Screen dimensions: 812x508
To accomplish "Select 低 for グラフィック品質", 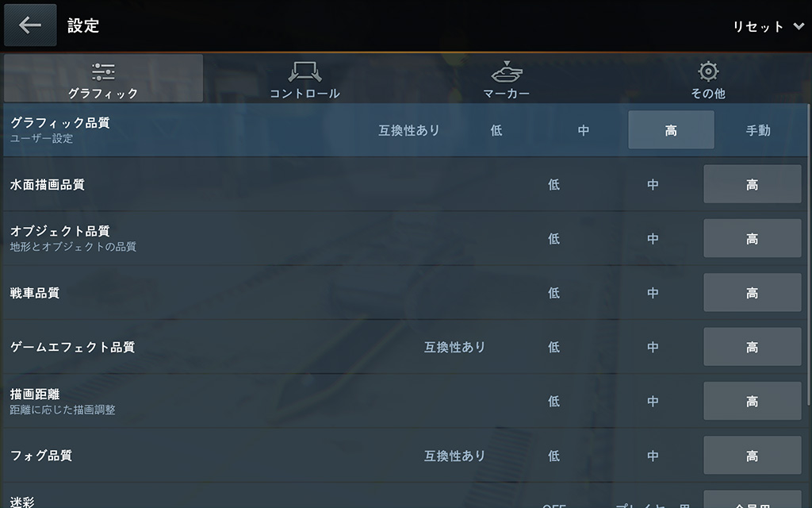I will click(x=496, y=130).
